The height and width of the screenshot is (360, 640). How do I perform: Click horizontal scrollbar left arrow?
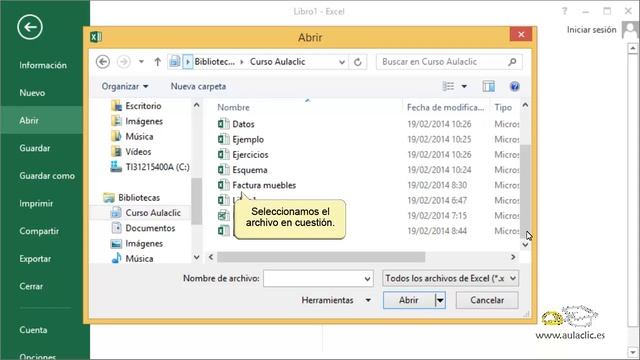pyautogui.click(x=211, y=257)
